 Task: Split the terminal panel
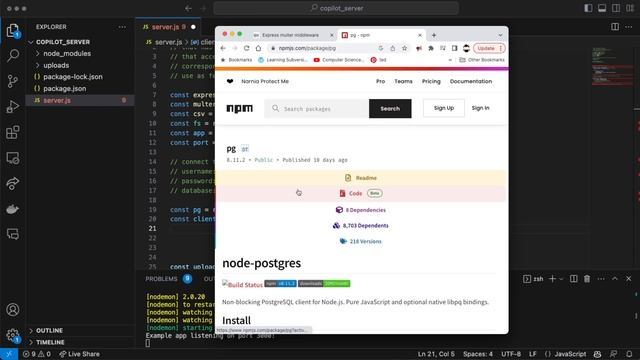[x=573, y=279]
